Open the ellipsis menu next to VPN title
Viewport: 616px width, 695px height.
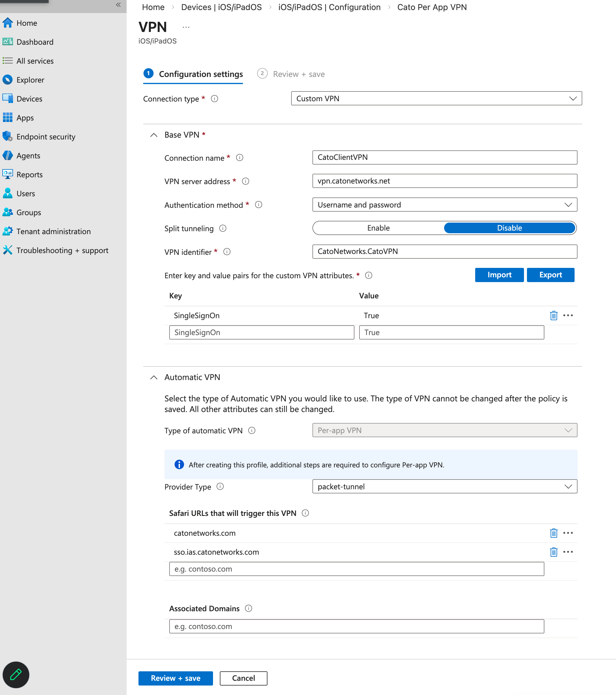click(x=186, y=27)
